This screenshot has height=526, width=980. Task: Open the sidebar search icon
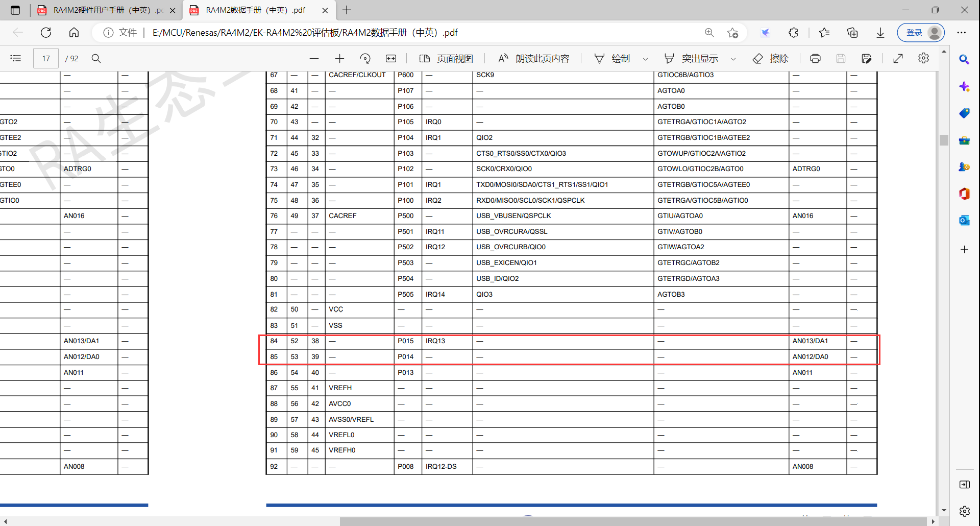point(964,59)
